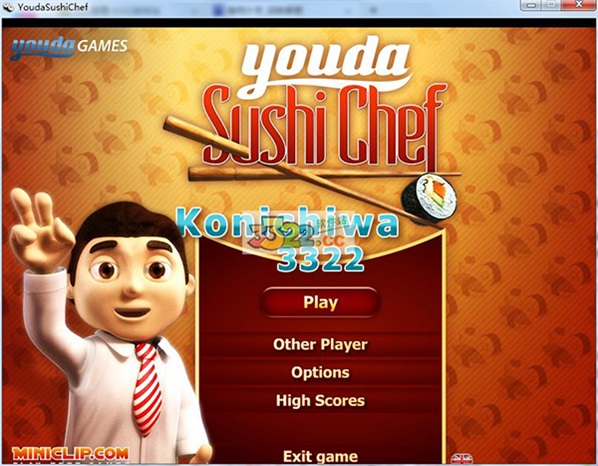
Task: Open the Options menu entry
Action: coord(320,372)
